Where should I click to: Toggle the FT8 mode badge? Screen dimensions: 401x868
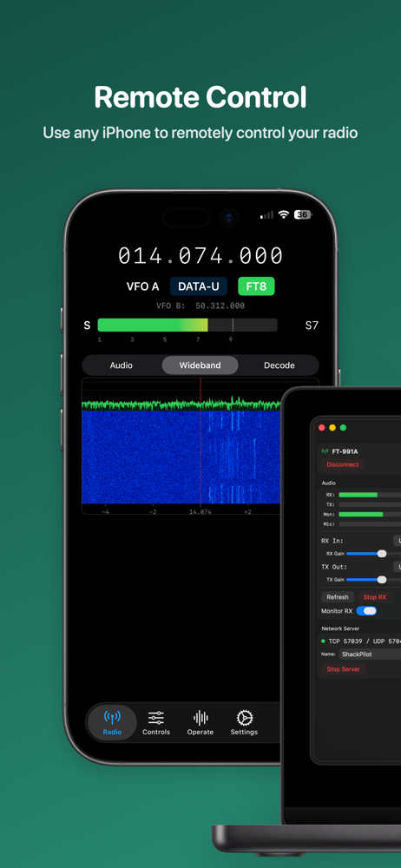click(x=256, y=286)
